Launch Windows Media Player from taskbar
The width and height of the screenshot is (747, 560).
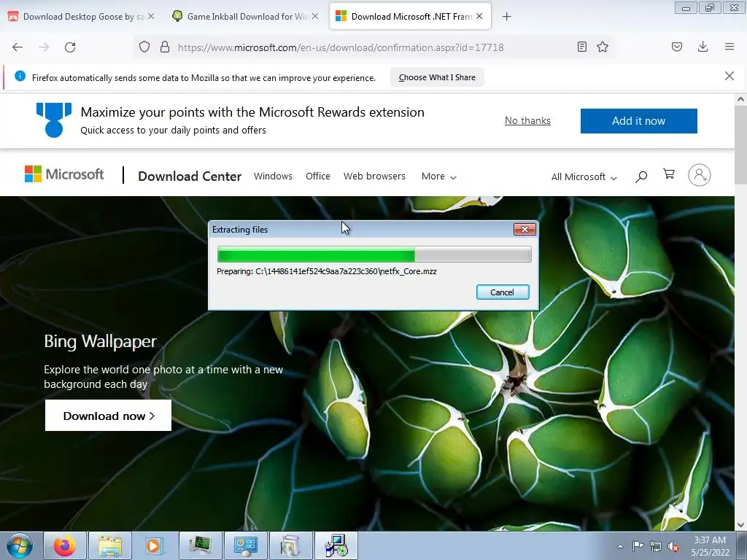pyautogui.click(x=155, y=545)
